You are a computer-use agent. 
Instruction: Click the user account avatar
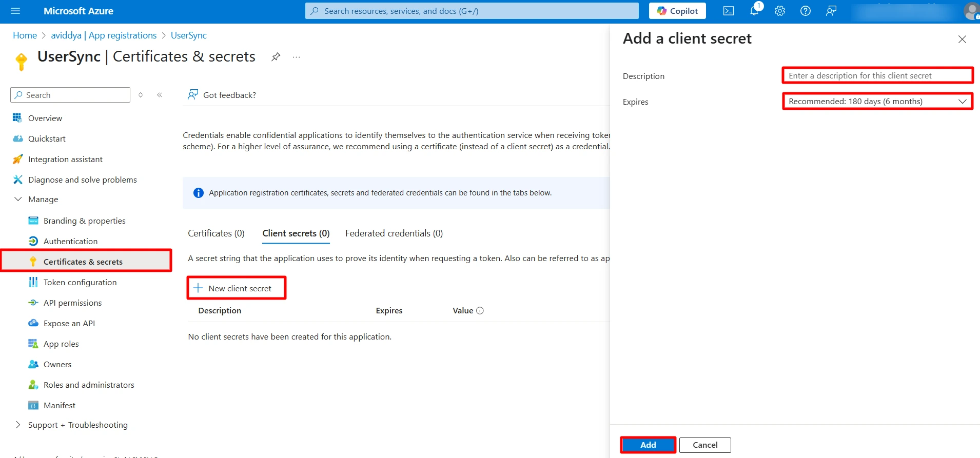(971, 11)
